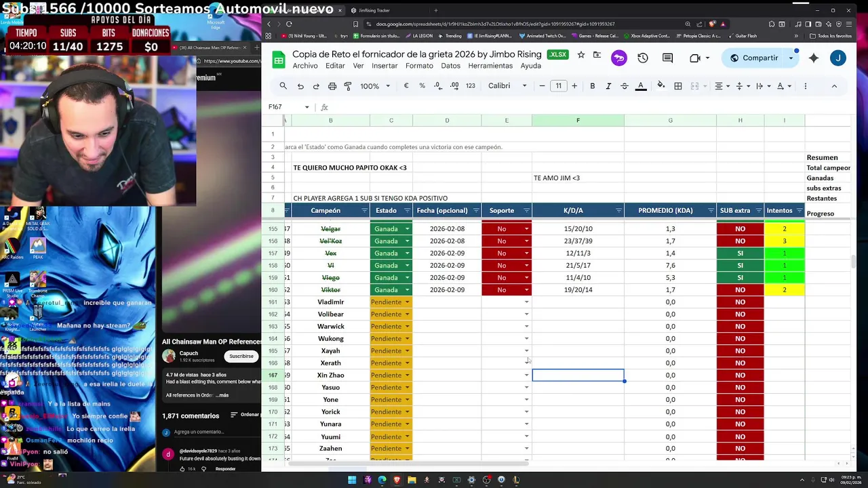Screen dimensions: 868x488
Task: Decrease decimal places in toolbar
Action: point(438,86)
